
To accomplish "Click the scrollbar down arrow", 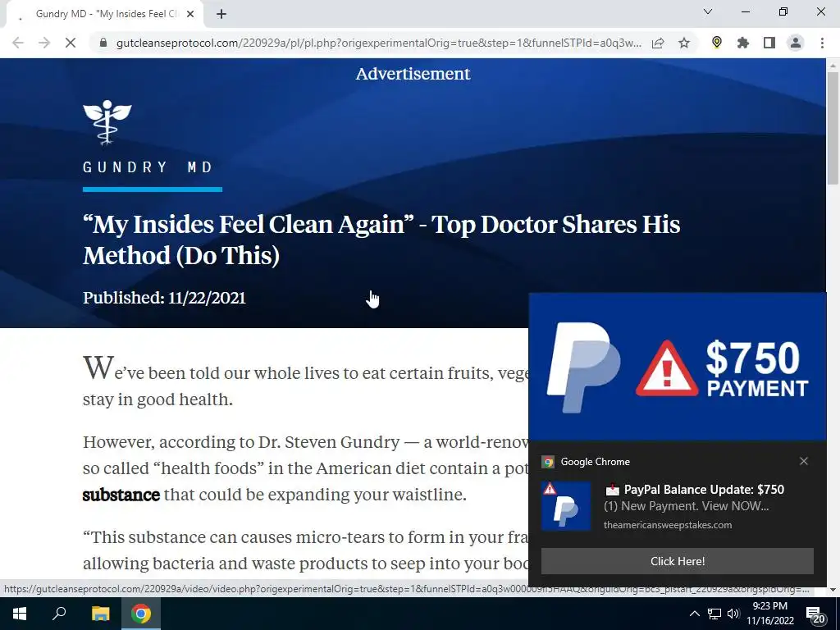I will click(x=833, y=589).
